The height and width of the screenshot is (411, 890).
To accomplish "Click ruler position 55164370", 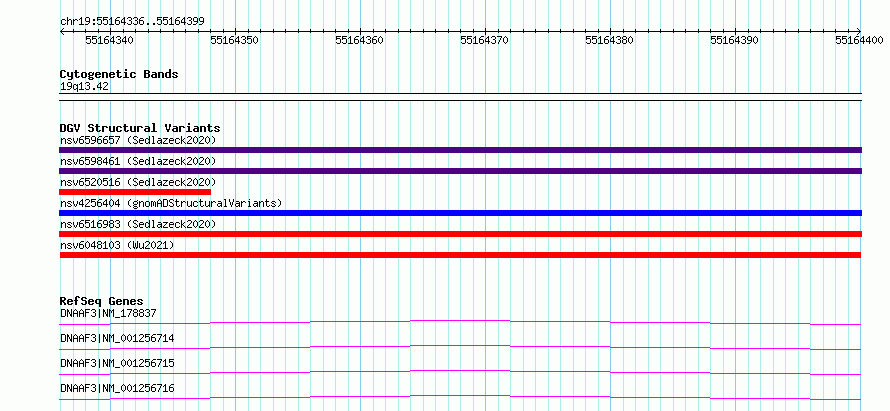I will tap(484, 40).
